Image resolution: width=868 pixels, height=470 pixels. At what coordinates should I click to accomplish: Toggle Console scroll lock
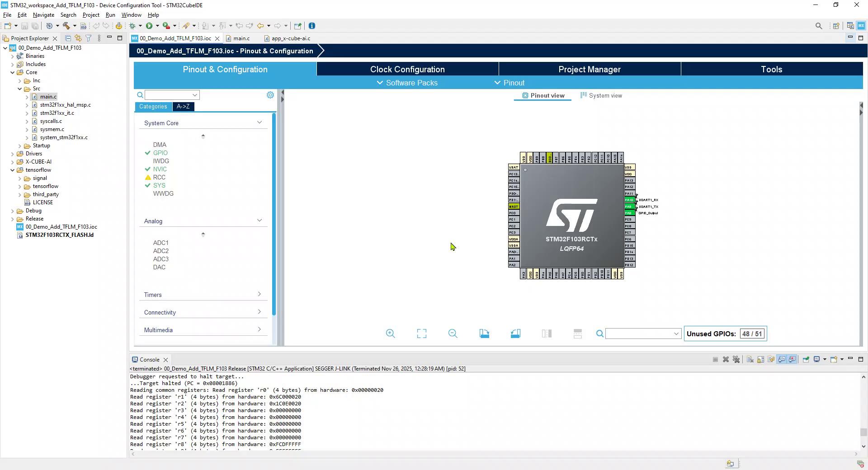[x=760, y=360]
